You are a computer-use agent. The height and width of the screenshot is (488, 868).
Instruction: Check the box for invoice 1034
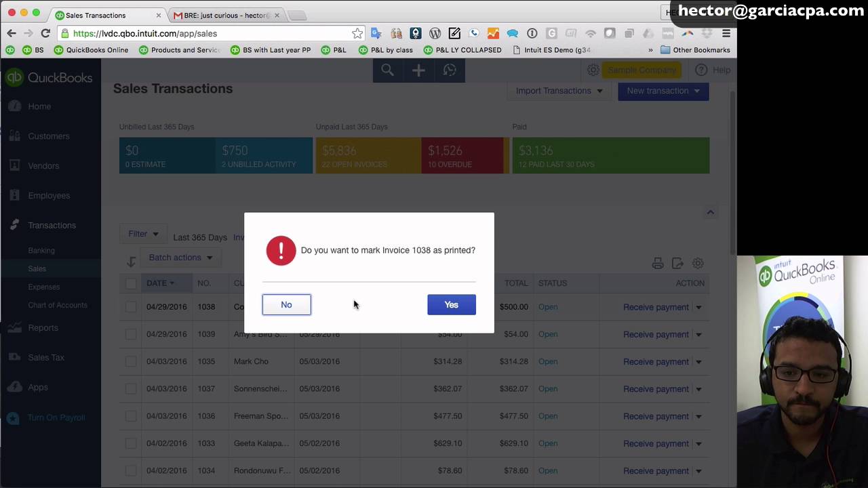coord(131,470)
